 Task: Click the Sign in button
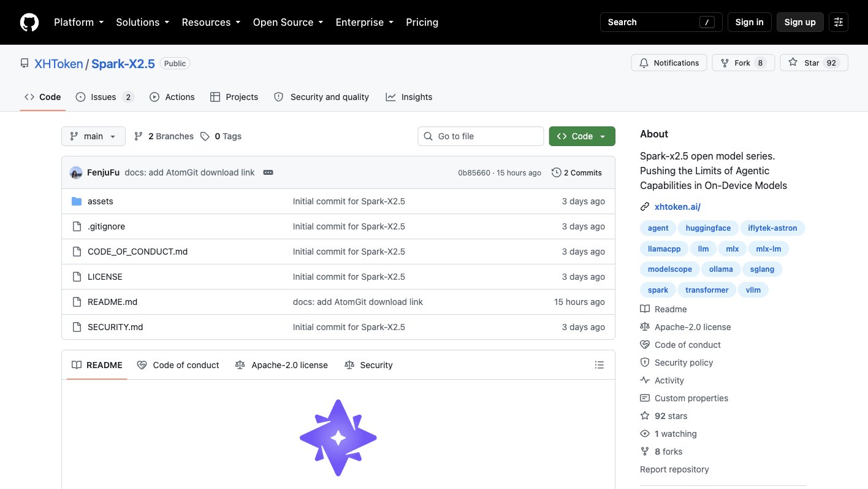[x=749, y=22]
